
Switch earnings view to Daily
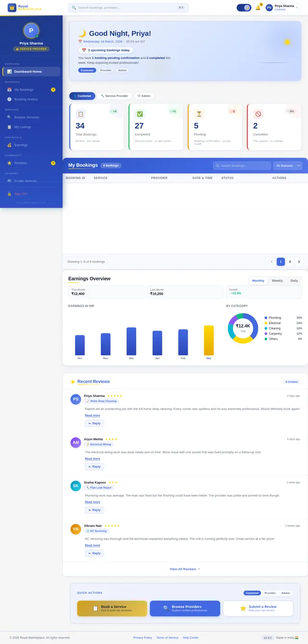coord(294,281)
